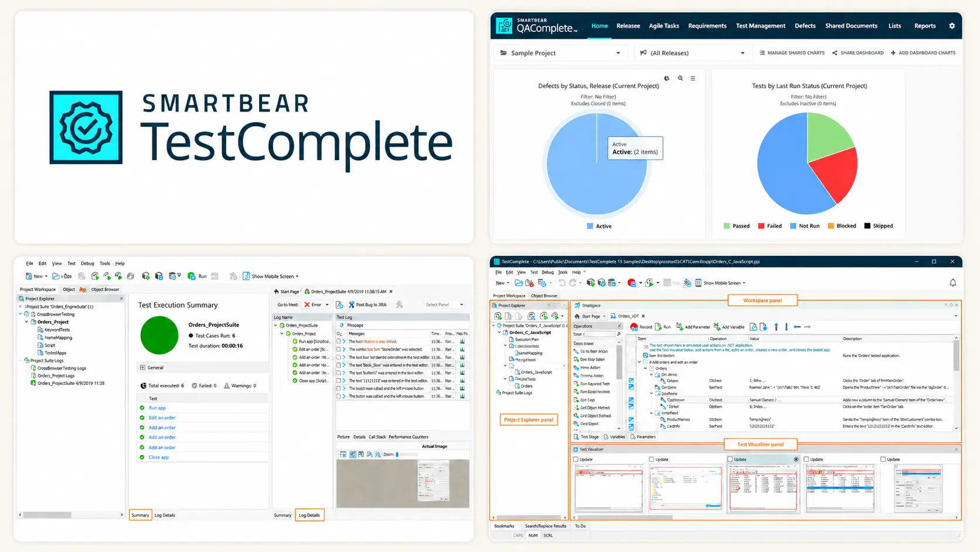Expand the General section in Test Execution Summary
This screenshot has width=980, height=552.
142,368
